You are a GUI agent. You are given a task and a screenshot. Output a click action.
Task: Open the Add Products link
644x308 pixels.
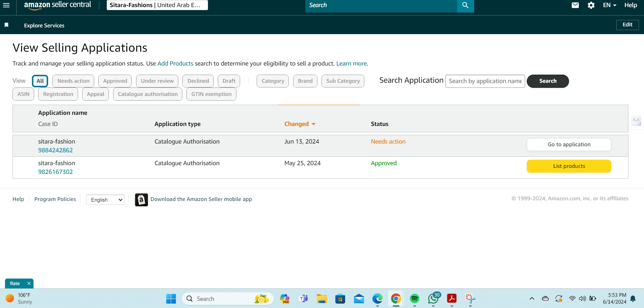point(175,63)
